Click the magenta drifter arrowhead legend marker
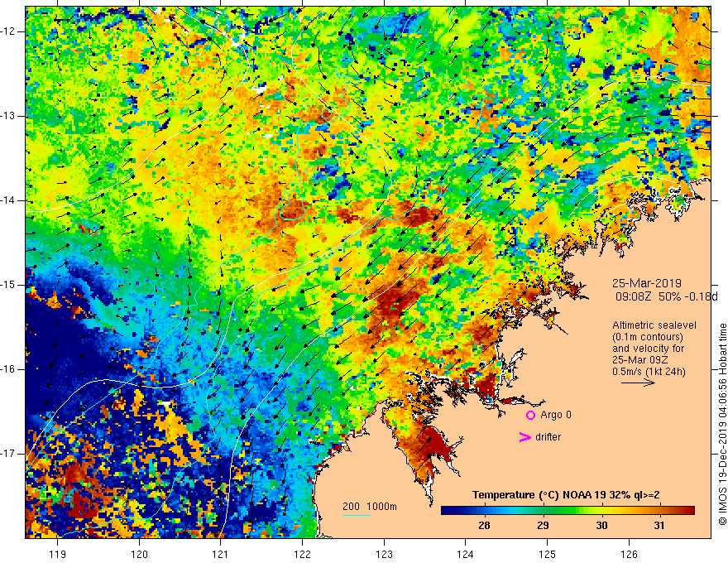 (x=525, y=437)
